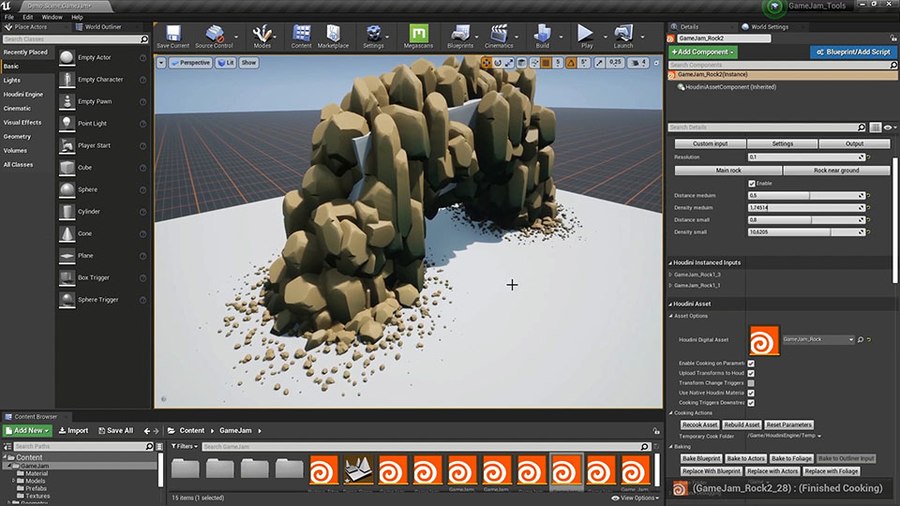This screenshot has height=506, width=900.
Task: Open the Help menu
Action: (77, 17)
